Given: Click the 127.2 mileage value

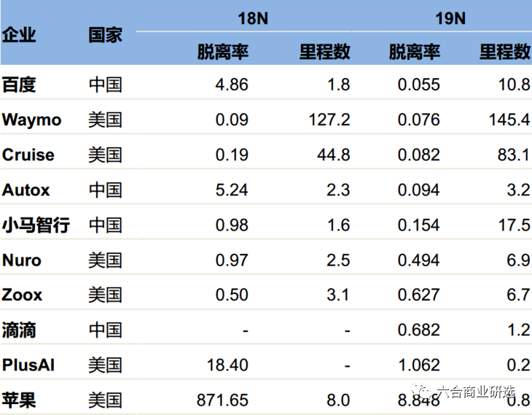Looking at the screenshot, I should point(329,120).
